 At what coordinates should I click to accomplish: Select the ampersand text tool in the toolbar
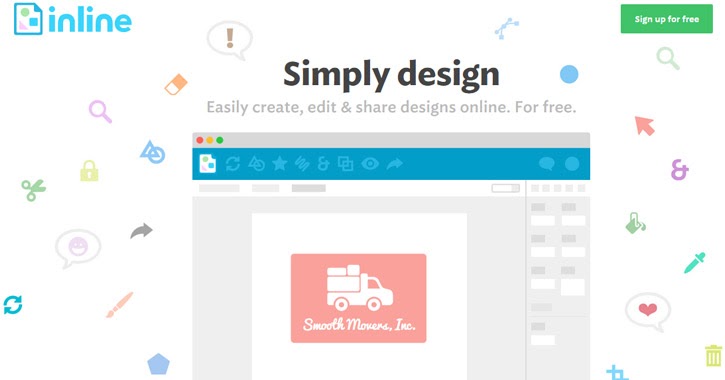coord(323,164)
